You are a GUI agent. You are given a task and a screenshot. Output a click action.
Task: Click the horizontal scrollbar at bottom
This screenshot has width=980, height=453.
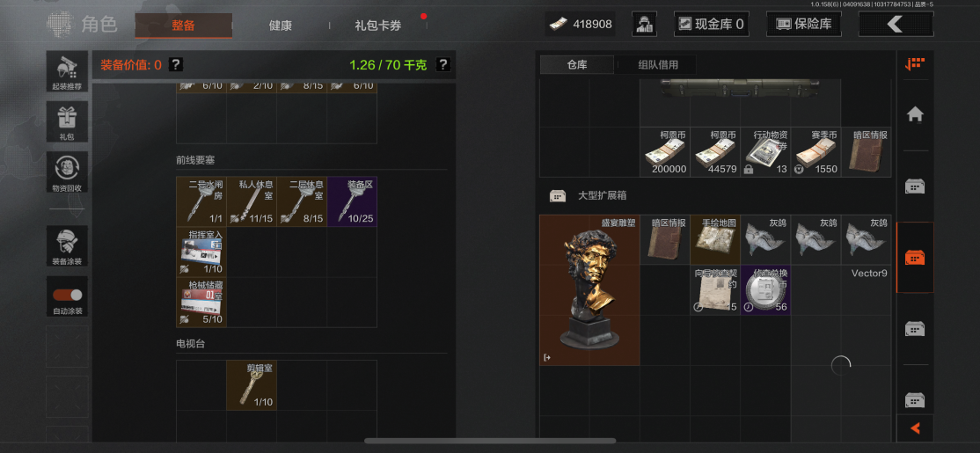click(490, 441)
